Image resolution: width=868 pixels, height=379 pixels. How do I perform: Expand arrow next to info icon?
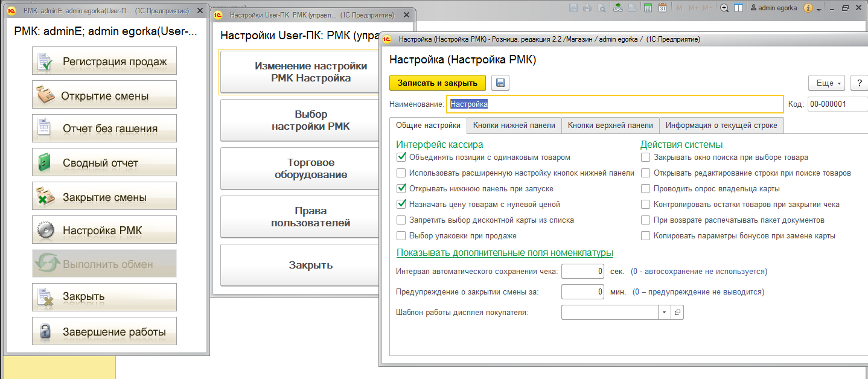point(819,10)
